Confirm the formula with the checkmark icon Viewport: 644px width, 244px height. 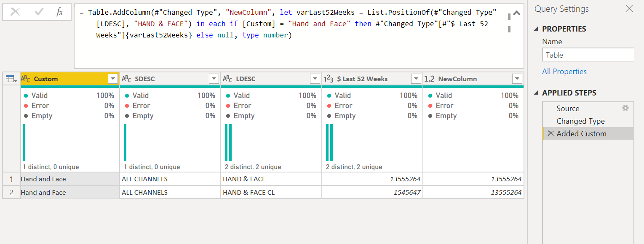pos(39,12)
